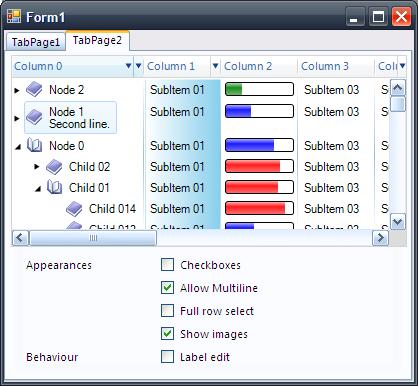418x386 pixels.
Task: Click the Appearances label
Action: (59, 265)
